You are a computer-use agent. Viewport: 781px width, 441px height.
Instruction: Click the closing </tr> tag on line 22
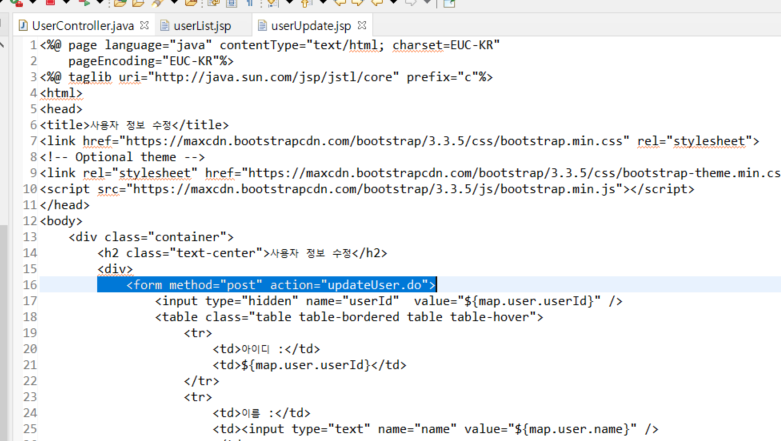[201, 381]
